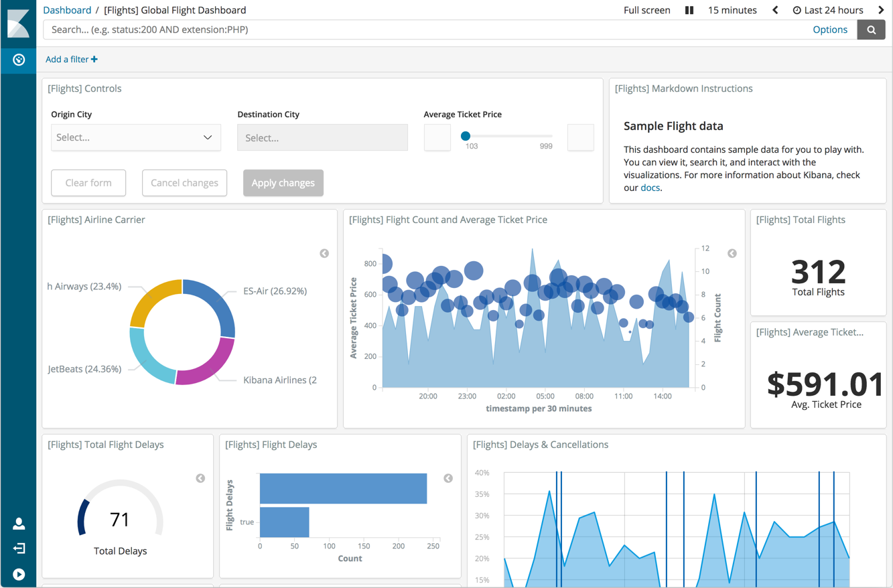Toggle legend on Total Flight Delays gauge
This screenshot has width=893, height=588.
tap(200, 478)
